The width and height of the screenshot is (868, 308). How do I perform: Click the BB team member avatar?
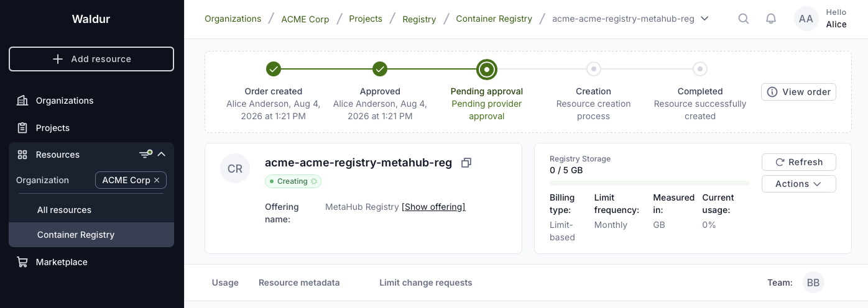click(x=813, y=283)
